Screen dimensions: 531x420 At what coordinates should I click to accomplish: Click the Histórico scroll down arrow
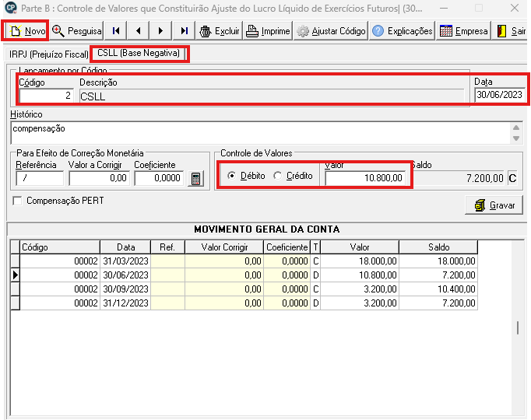tap(516, 138)
